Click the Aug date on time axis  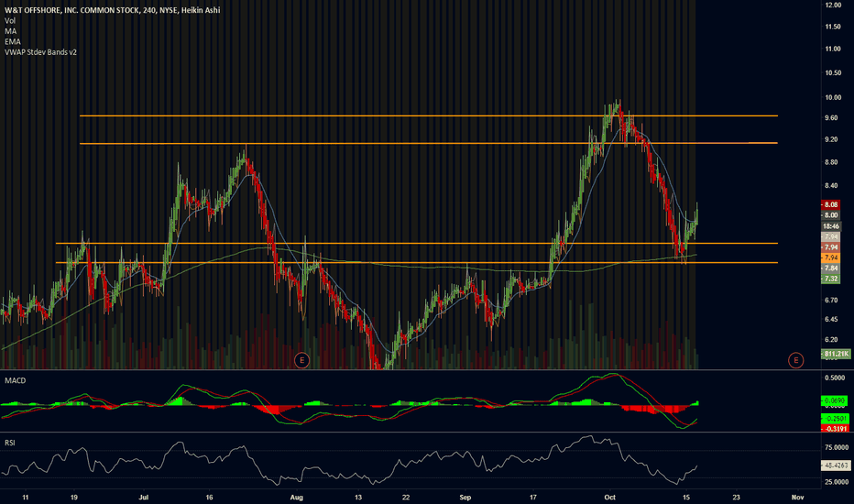click(296, 498)
